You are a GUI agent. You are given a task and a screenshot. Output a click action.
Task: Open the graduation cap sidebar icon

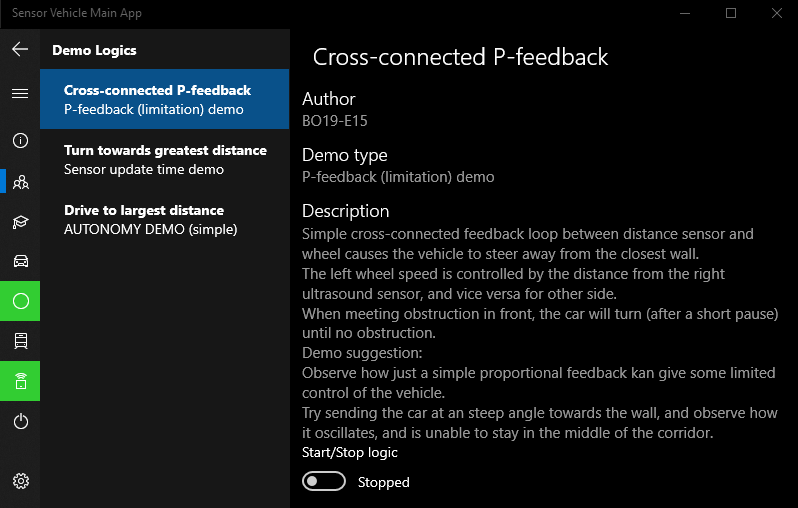pyautogui.click(x=20, y=221)
